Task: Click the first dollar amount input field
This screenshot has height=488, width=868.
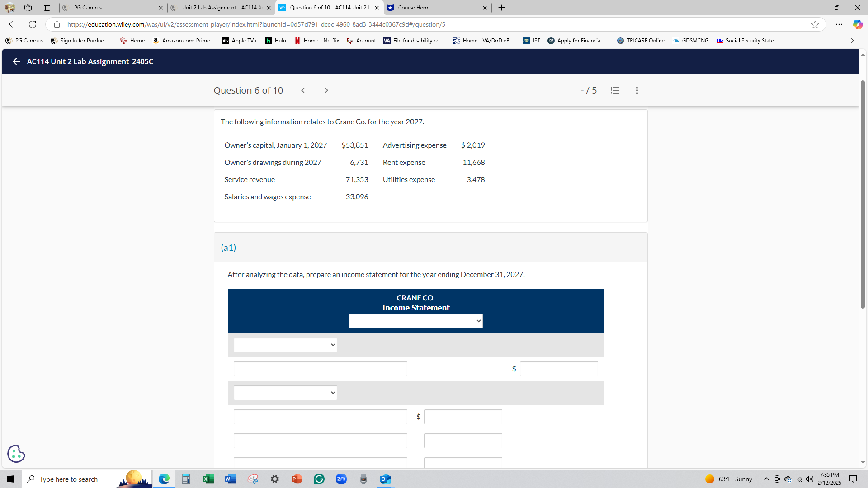Action: [558, 369]
